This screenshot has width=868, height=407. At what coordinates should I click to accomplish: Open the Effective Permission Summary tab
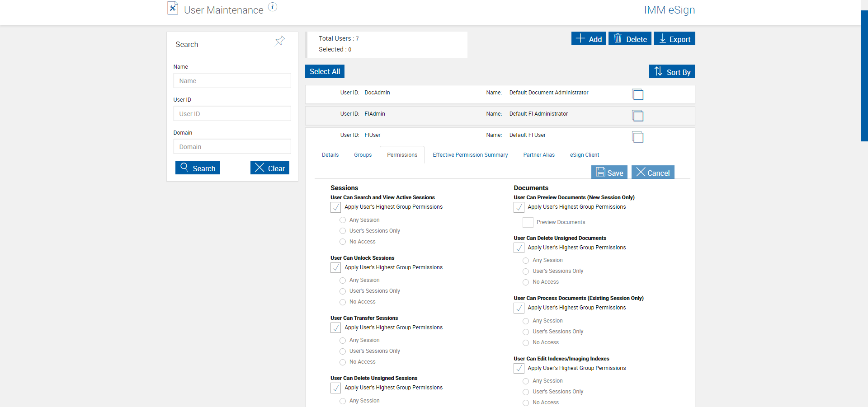pos(470,155)
